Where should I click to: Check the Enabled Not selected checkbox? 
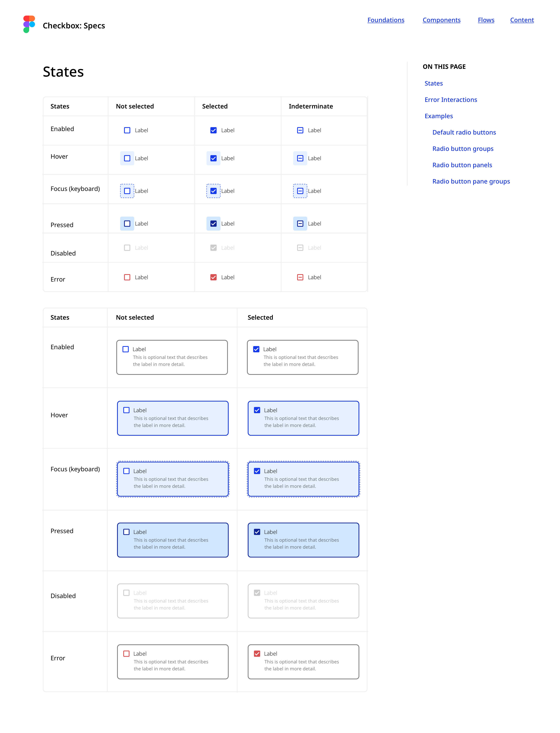click(127, 130)
